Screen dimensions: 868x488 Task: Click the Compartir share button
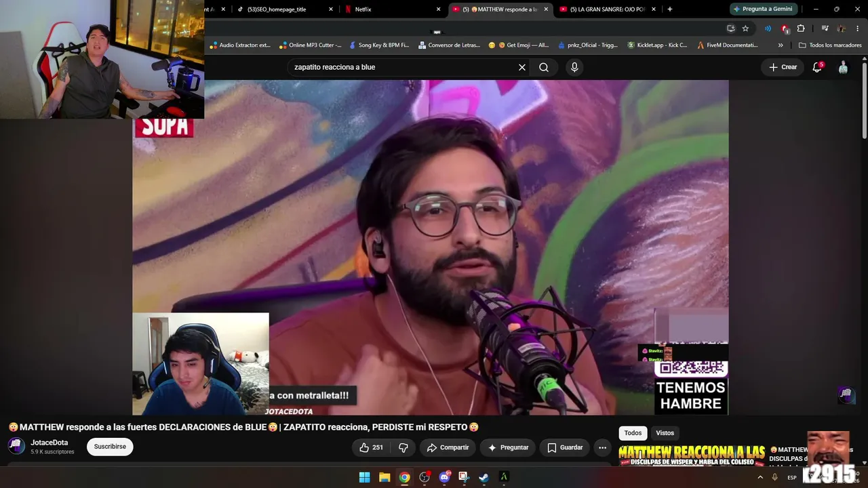448,447
